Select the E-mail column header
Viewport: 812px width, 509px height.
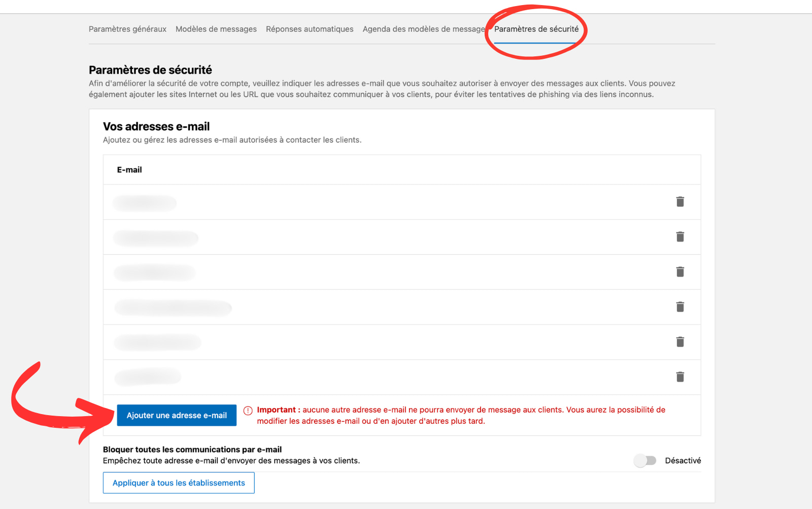click(129, 169)
